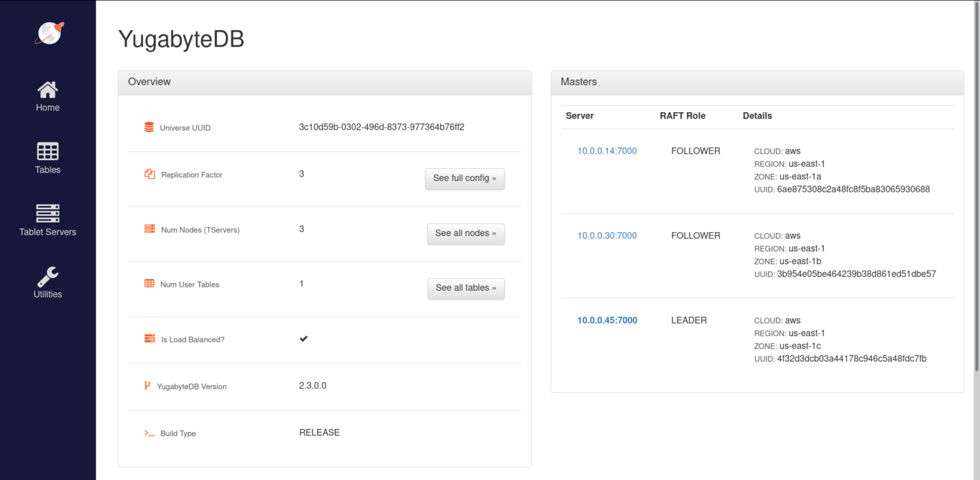Image resolution: width=980 pixels, height=480 pixels.
Task: Click the RAFT Role column header
Action: click(683, 116)
